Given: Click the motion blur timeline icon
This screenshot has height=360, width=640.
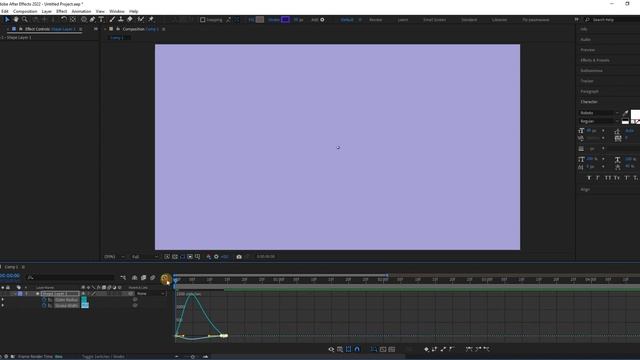Looking at the screenshot, I should point(152,278).
